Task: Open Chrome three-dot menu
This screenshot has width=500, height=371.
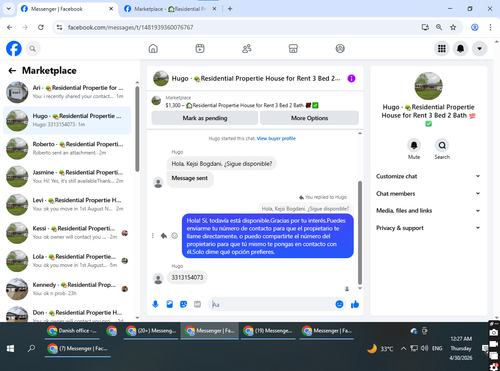Action: click(x=490, y=27)
